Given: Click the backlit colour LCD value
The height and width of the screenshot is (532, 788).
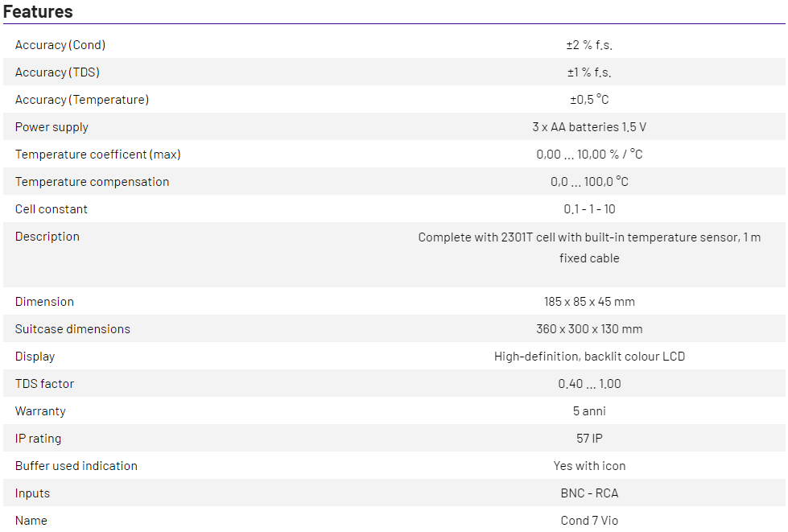Looking at the screenshot, I should click(x=589, y=357).
